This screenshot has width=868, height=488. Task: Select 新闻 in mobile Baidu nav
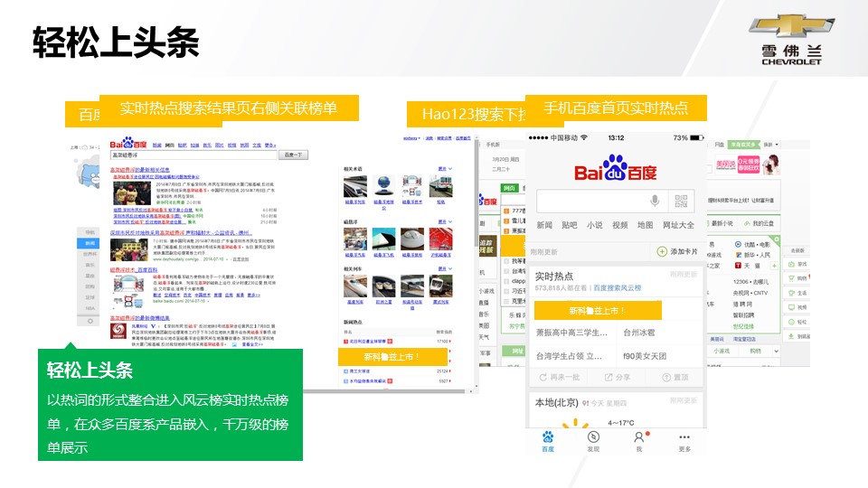coord(544,225)
